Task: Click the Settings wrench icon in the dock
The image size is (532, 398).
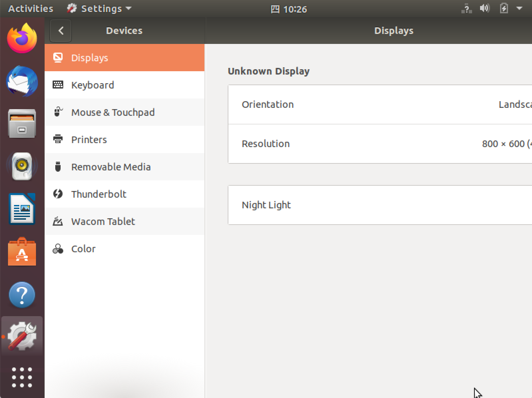Action: 22,336
